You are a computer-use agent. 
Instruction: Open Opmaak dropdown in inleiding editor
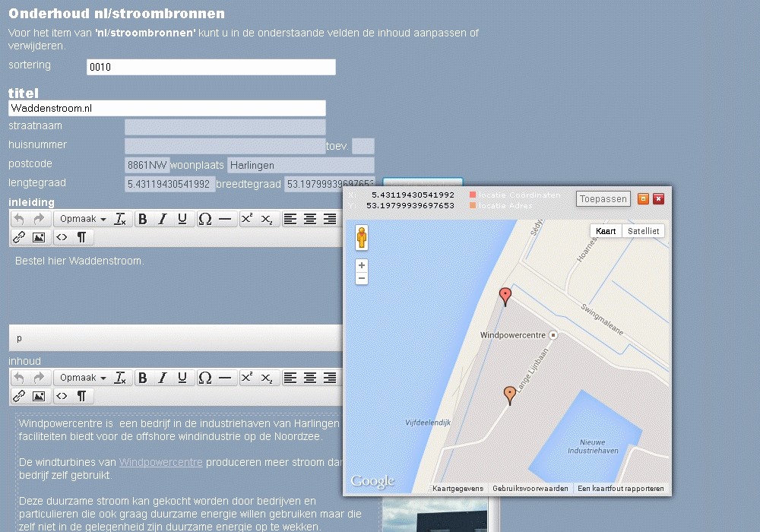click(82, 219)
